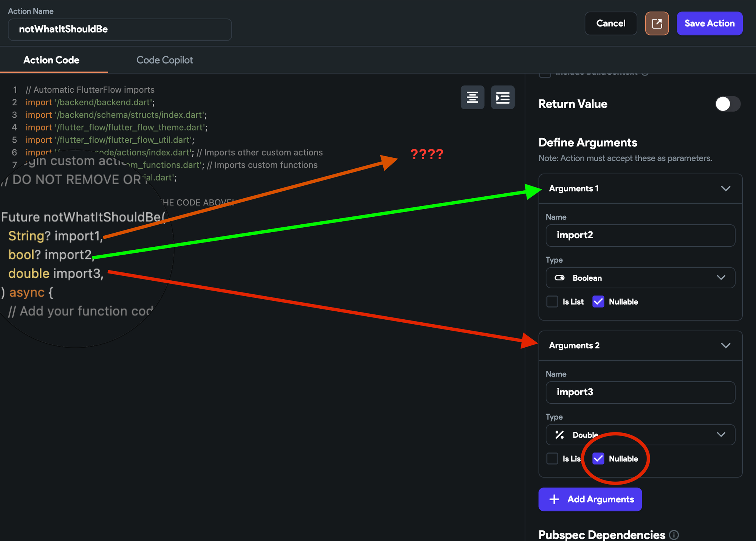Screen dimensions: 756x541
Task: Click code line 5 importing flutter_flow_util.dart
Action: [x=110, y=140]
